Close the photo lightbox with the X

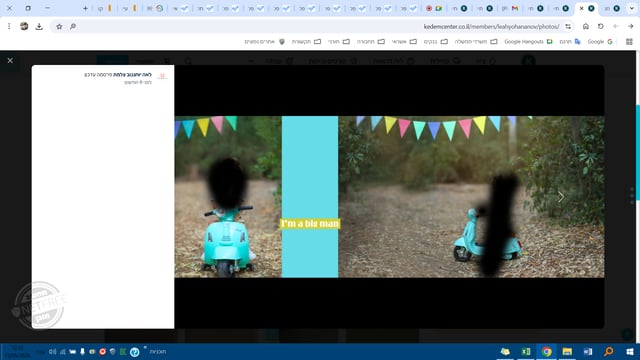(x=10, y=60)
